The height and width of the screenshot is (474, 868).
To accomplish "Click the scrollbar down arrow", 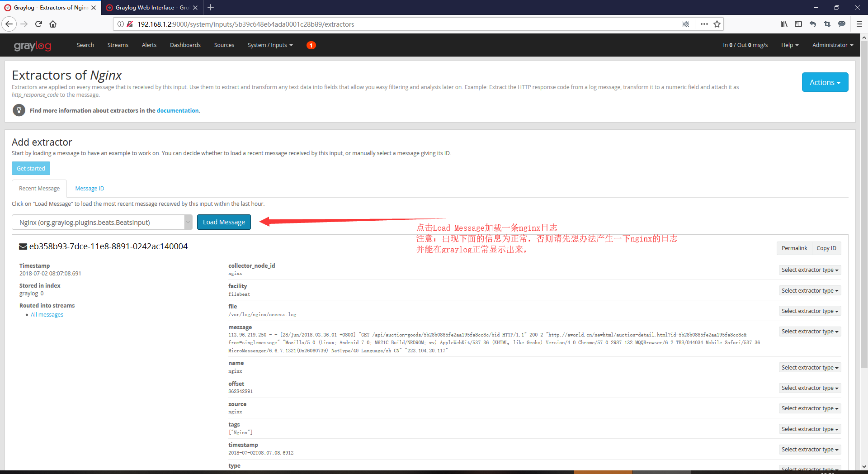I will click(x=864, y=466).
